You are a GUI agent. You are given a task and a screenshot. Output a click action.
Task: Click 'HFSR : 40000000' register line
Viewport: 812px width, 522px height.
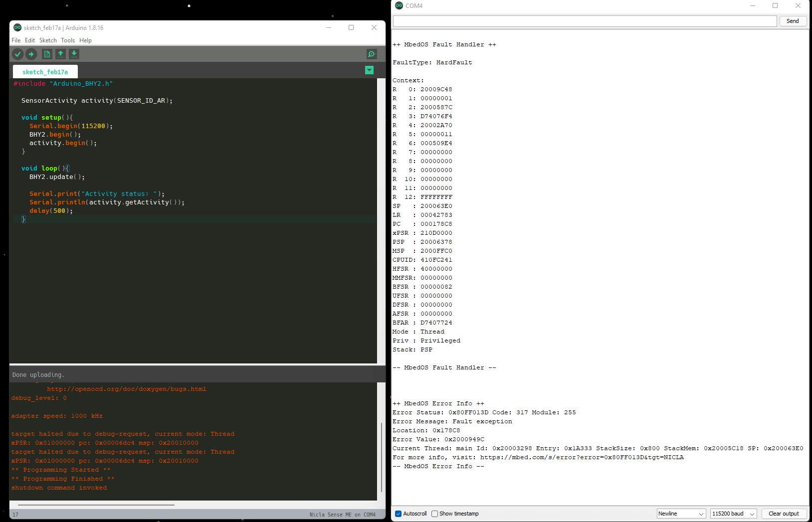422,269
